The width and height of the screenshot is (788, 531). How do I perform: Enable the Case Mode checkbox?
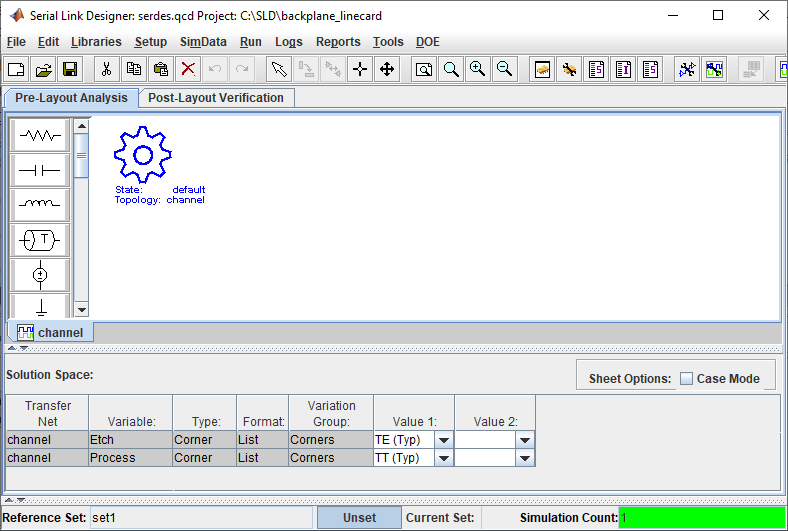686,378
